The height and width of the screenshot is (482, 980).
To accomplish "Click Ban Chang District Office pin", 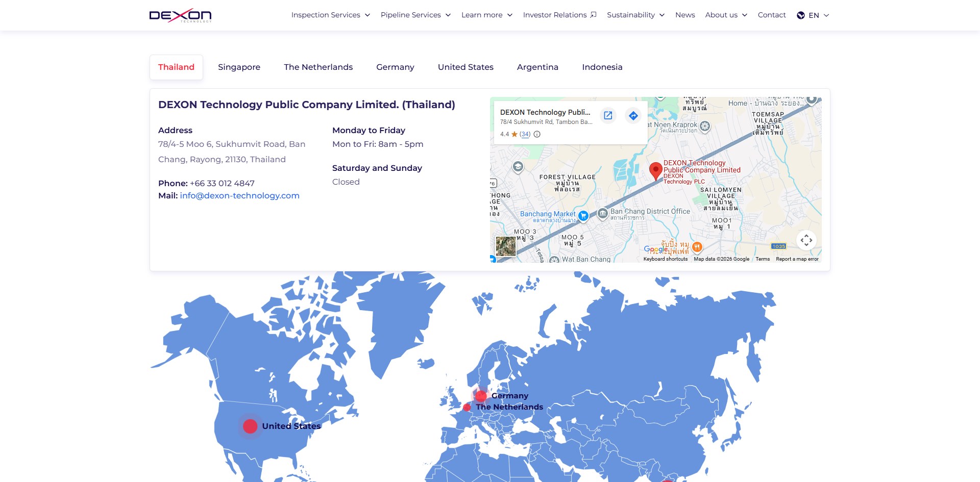I will [603, 213].
